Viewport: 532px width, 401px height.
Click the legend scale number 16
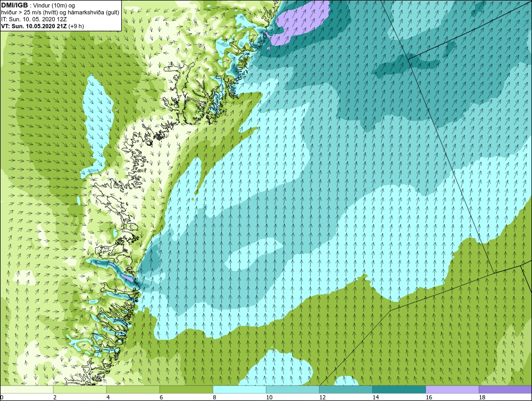(x=428, y=398)
